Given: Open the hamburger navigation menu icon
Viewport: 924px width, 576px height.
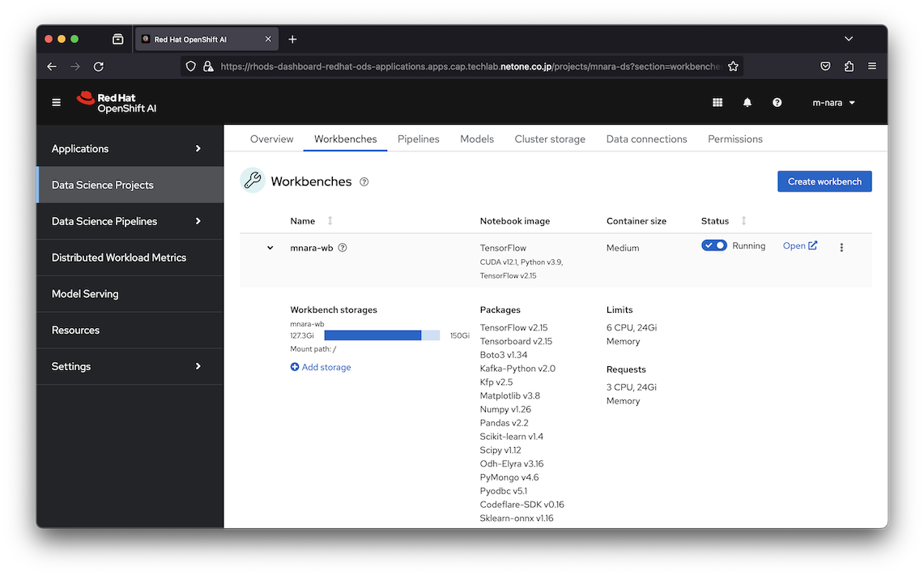Looking at the screenshot, I should (x=56, y=103).
